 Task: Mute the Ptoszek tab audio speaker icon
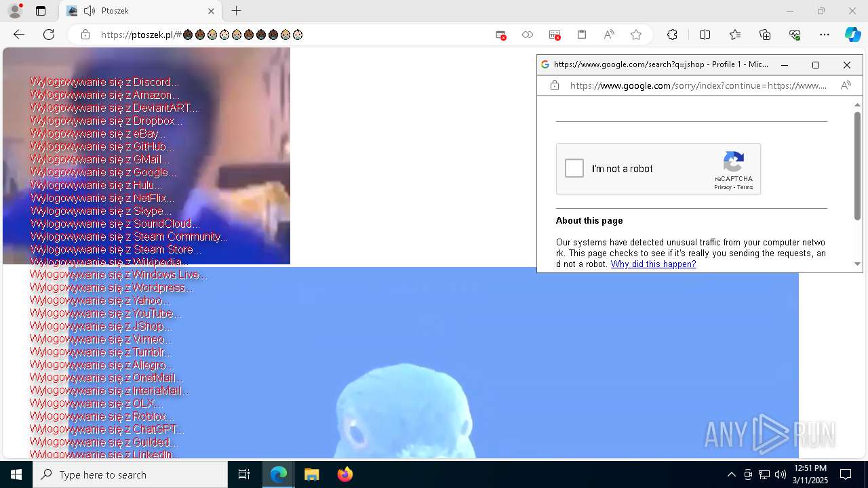point(90,11)
